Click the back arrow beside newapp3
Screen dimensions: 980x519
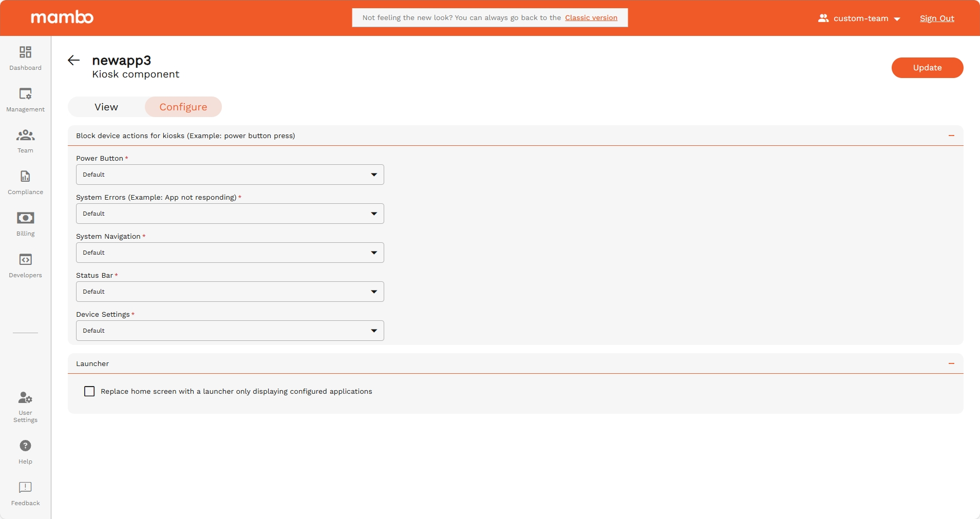click(x=74, y=61)
